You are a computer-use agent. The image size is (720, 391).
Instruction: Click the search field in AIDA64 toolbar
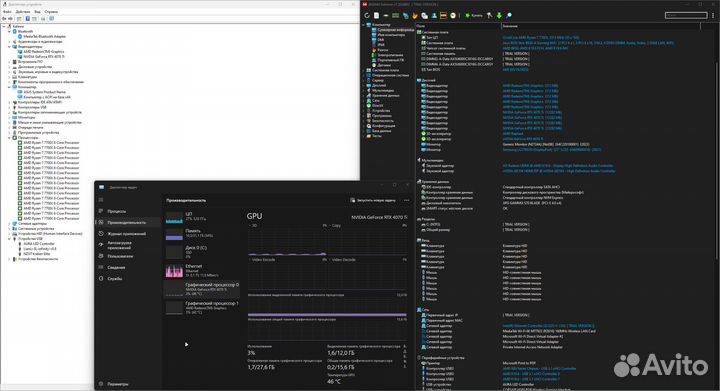coord(686,15)
